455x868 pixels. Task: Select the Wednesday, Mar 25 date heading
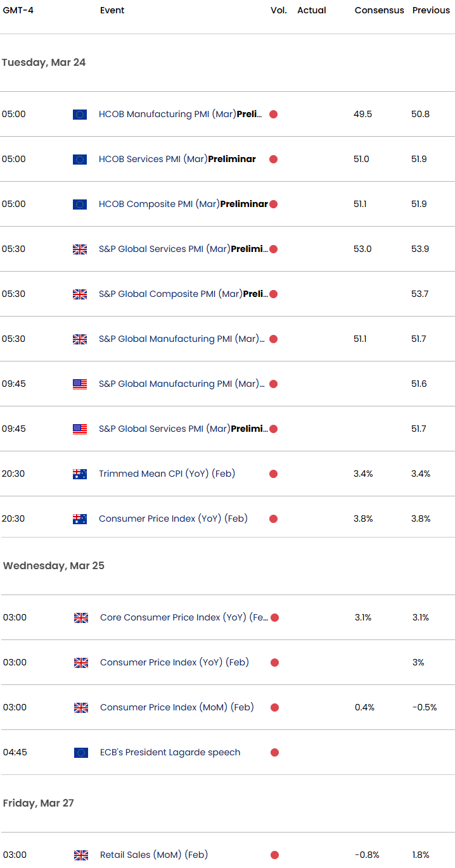coord(54,566)
